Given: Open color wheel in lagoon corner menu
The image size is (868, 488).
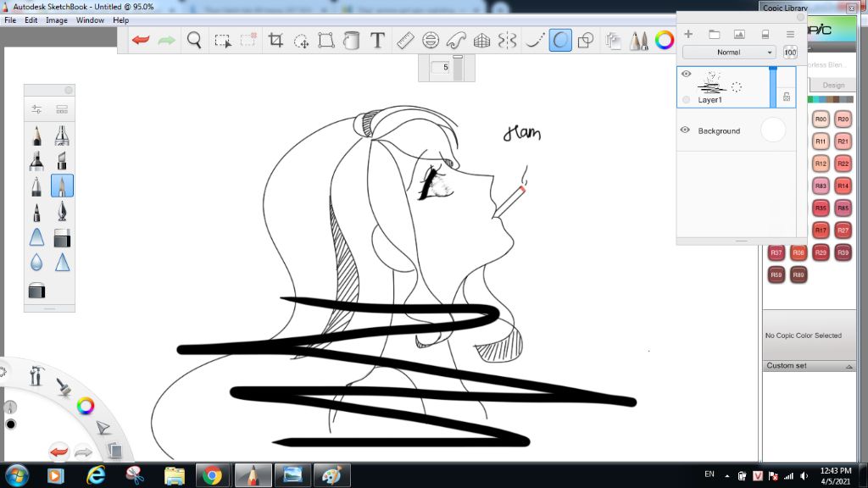Looking at the screenshot, I should 86,406.
